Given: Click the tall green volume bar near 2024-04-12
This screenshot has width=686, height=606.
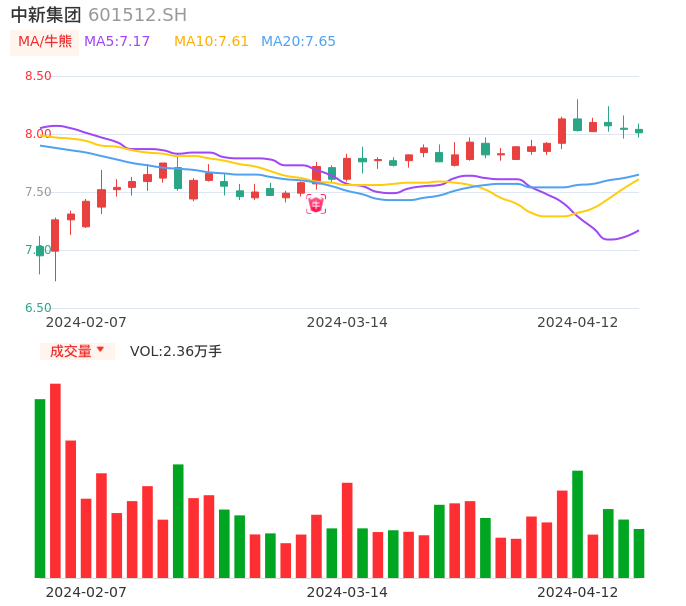Looking at the screenshot, I should point(577,523).
